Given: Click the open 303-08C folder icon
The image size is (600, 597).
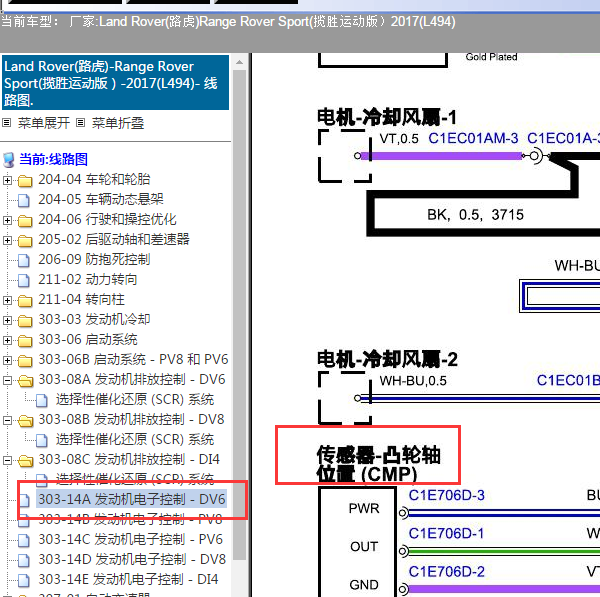Looking at the screenshot, I should 26,460.
